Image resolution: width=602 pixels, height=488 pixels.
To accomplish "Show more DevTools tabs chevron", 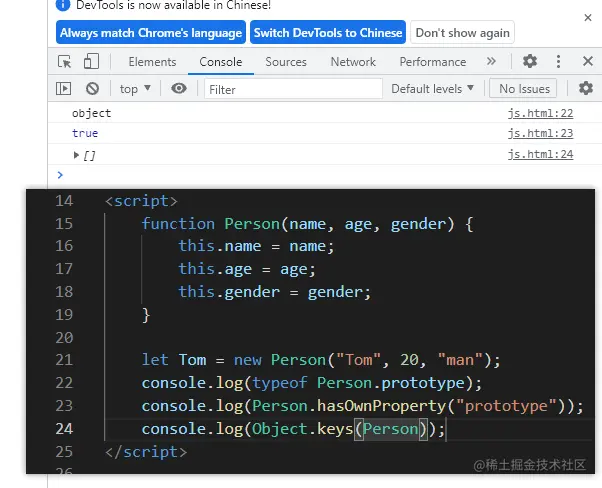I will coord(491,61).
